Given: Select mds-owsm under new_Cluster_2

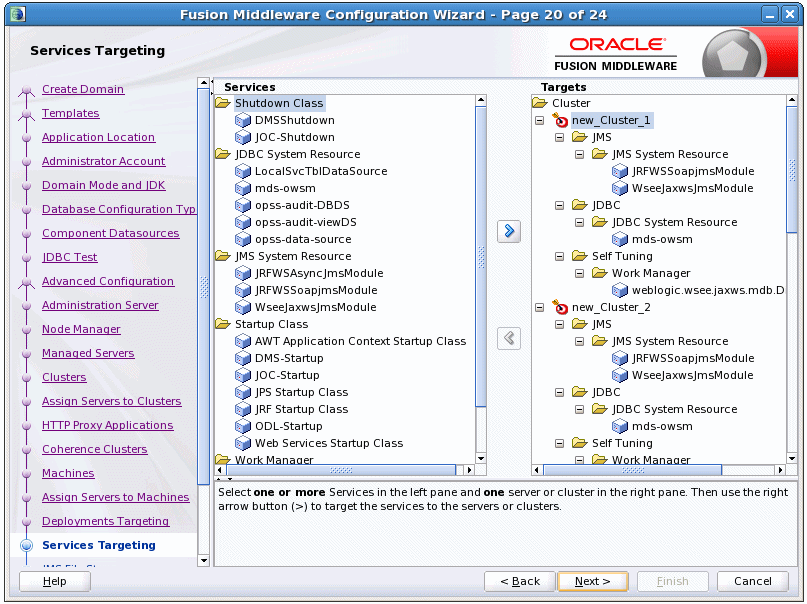Looking at the screenshot, I should [662, 426].
